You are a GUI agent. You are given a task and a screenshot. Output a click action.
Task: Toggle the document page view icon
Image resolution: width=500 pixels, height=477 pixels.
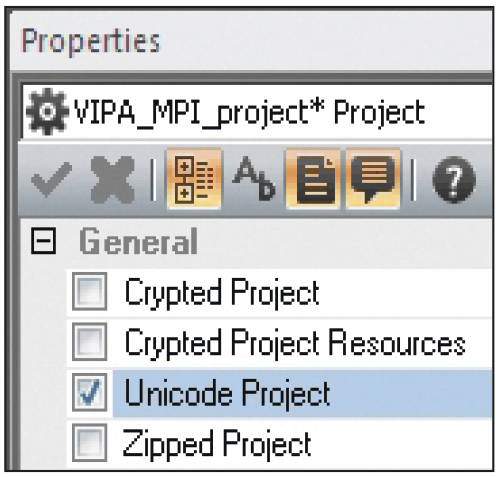pyautogui.click(x=313, y=179)
